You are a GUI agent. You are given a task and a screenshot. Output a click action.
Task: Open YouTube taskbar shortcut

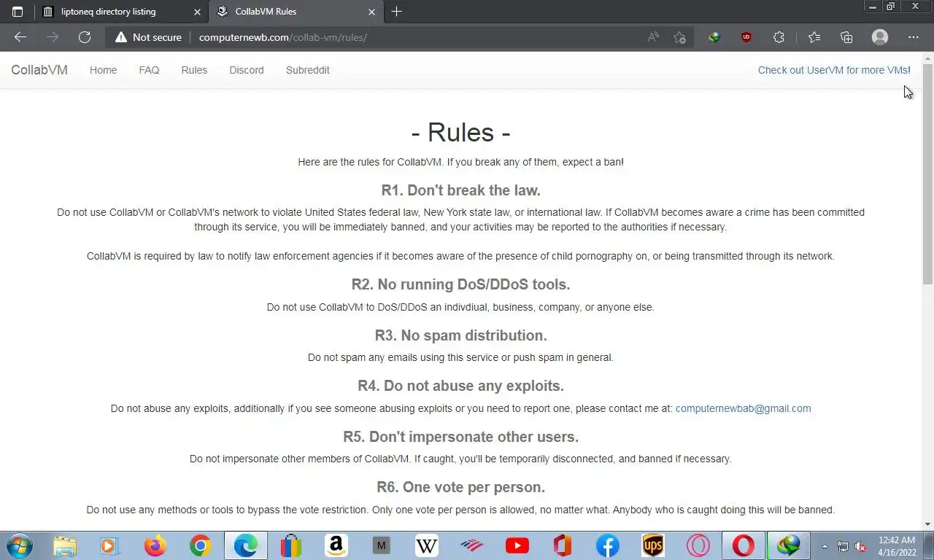tap(517, 545)
